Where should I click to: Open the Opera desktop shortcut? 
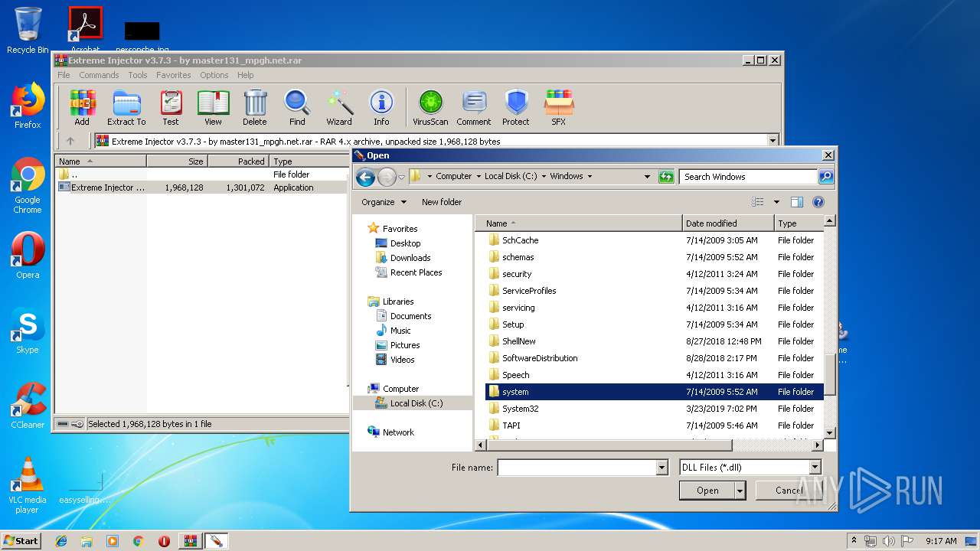point(28,256)
